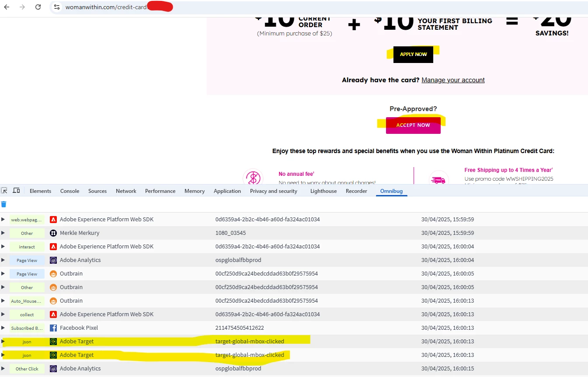Click Outbrain icon in the 16:00:05 Other row
Image resolution: width=588 pixels, height=377 pixels.
[53, 287]
